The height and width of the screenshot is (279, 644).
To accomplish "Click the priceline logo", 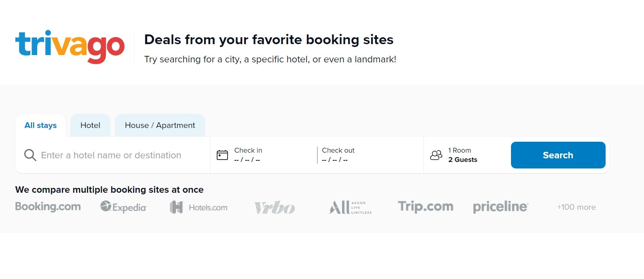I will coord(500,207).
